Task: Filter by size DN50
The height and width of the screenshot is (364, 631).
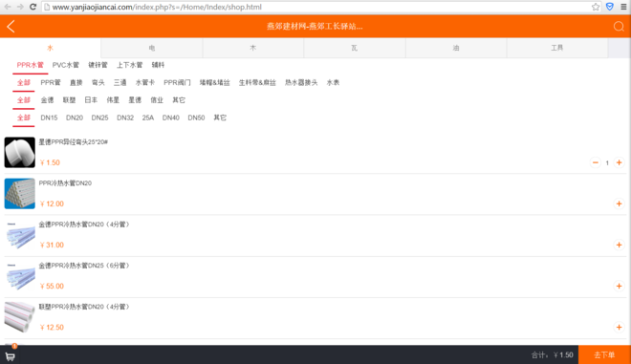Action: pos(196,118)
